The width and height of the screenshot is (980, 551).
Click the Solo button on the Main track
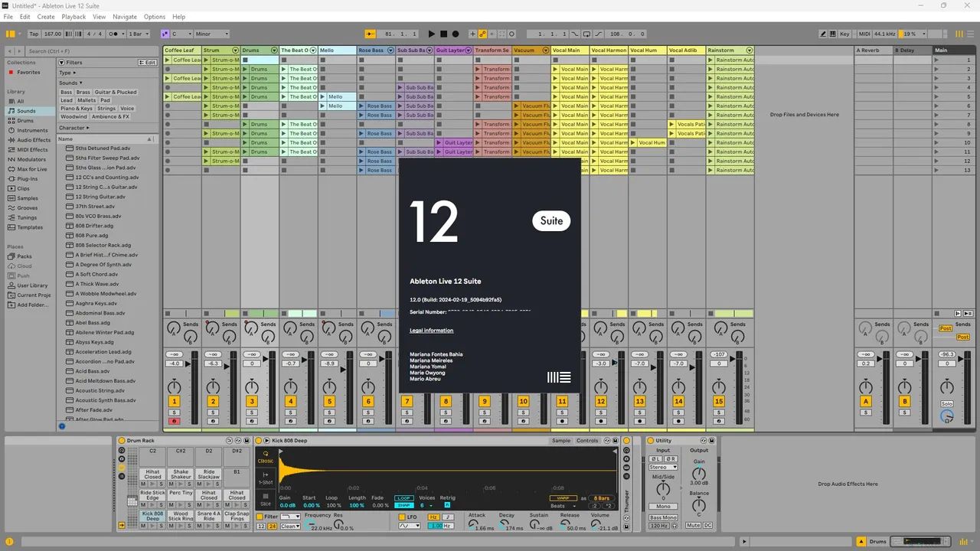pyautogui.click(x=947, y=403)
